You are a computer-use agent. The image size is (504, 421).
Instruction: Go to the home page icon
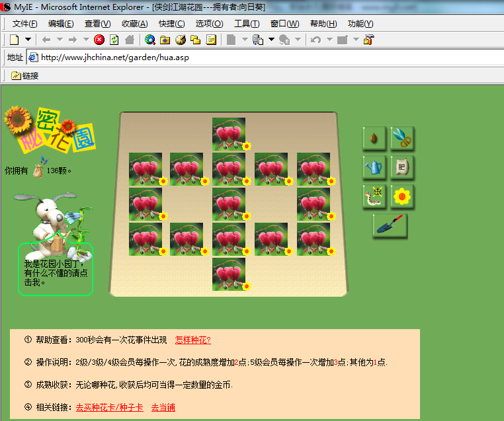[130, 40]
